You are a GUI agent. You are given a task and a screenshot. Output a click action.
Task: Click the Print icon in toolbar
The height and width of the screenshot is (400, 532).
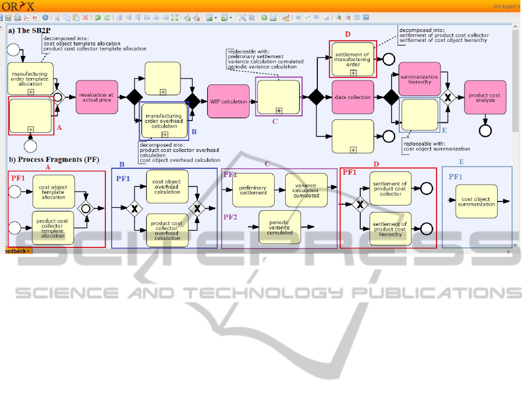tap(17, 18)
